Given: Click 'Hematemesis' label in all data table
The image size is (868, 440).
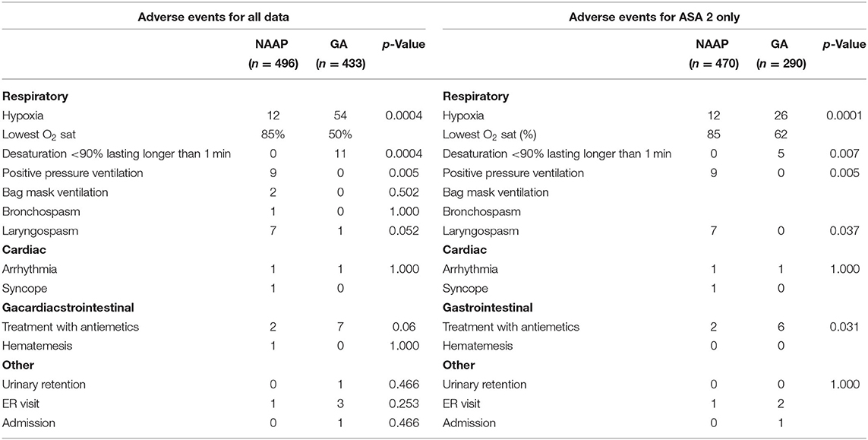Looking at the screenshot, I should click(x=37, y=346).
